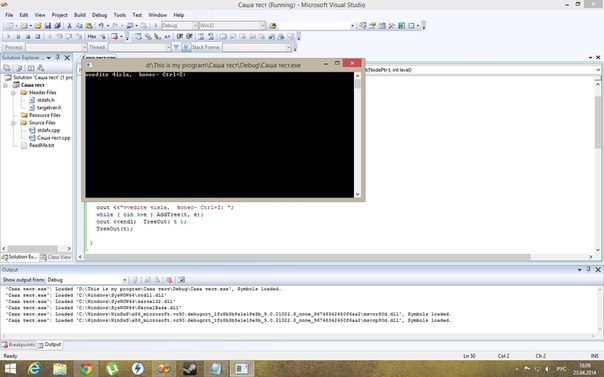Open the Start Page green icon
Screen dimensions: 604x377
(x=401, y=26)
